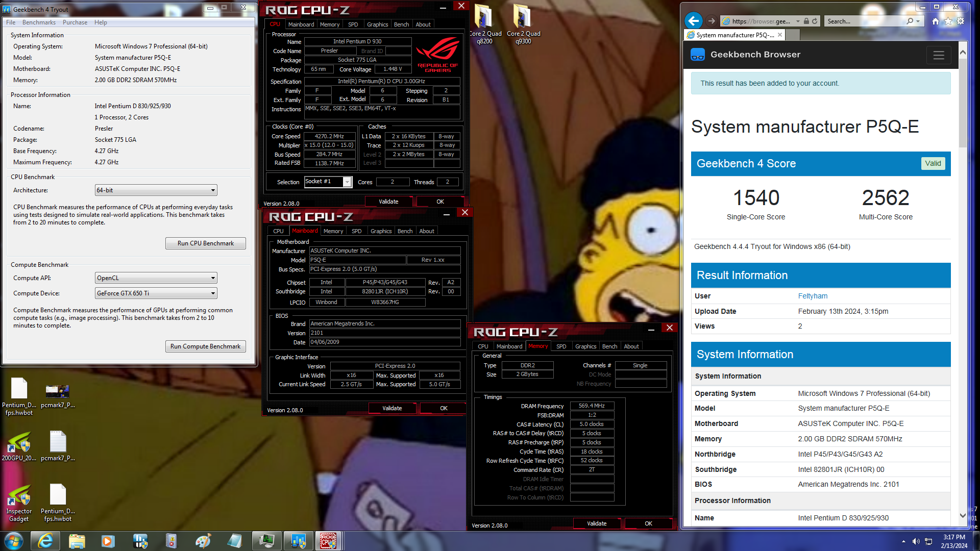The width and height of the screenshot is (980, 551).
Task: Open Geekbench File menu
Action: pyautogui.click(x=11, y=22)
